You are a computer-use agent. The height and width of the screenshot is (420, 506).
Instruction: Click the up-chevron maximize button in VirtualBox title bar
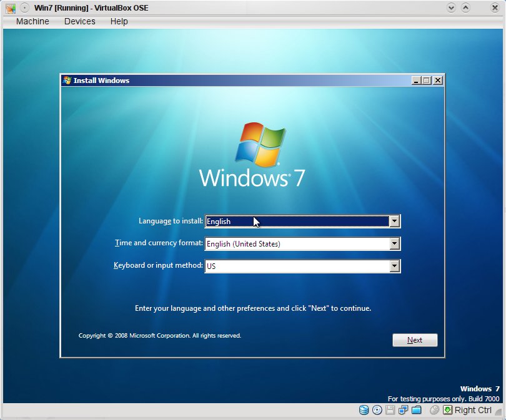pos(465,7)
